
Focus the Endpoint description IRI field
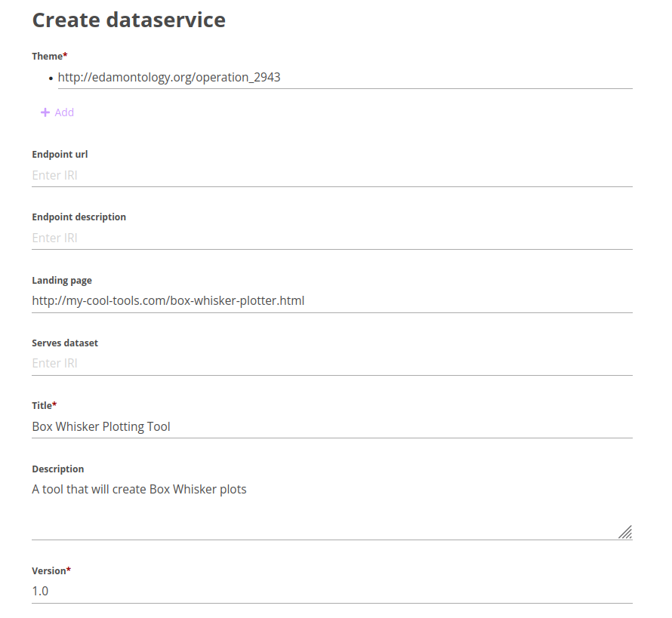[332, 238]
